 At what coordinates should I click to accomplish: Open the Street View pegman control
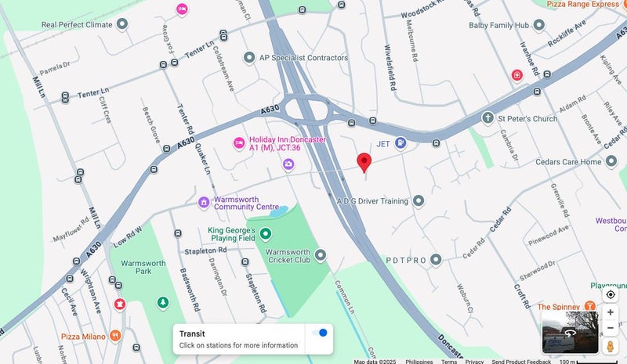(611, 346)
